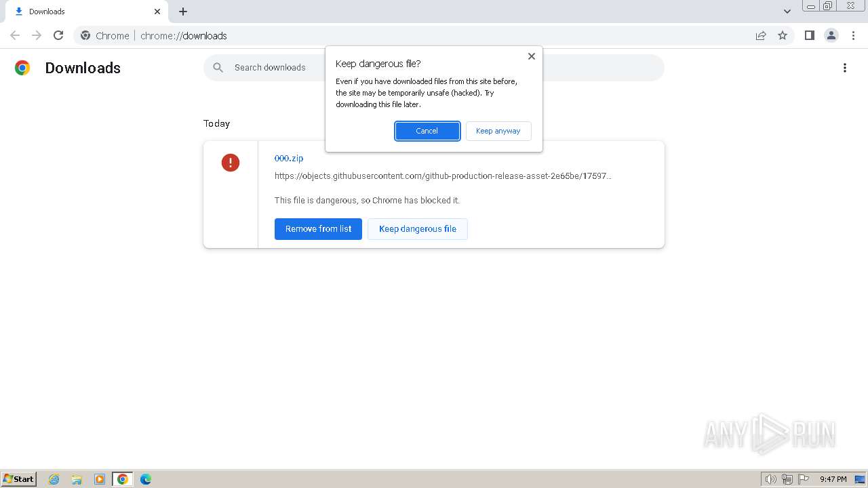Click the Chrome site info icon
Screen dimensions: 868x488
tap(85, 35)
